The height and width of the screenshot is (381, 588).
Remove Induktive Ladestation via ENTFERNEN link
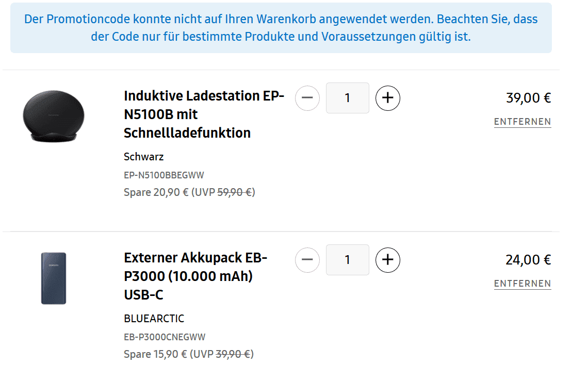pos(522,122)
